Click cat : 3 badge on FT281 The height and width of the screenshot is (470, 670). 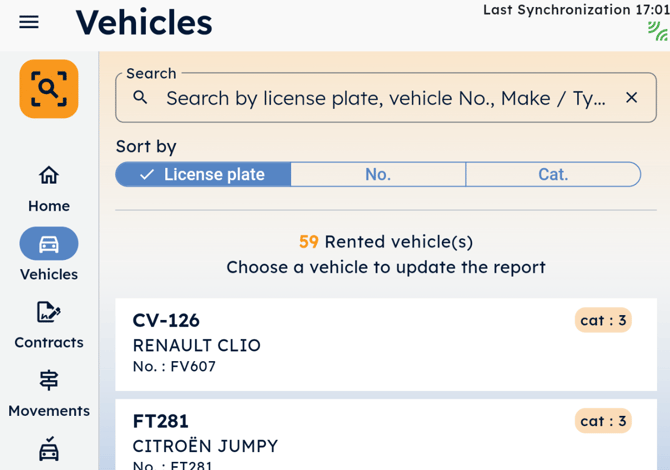tap(603, 421)
